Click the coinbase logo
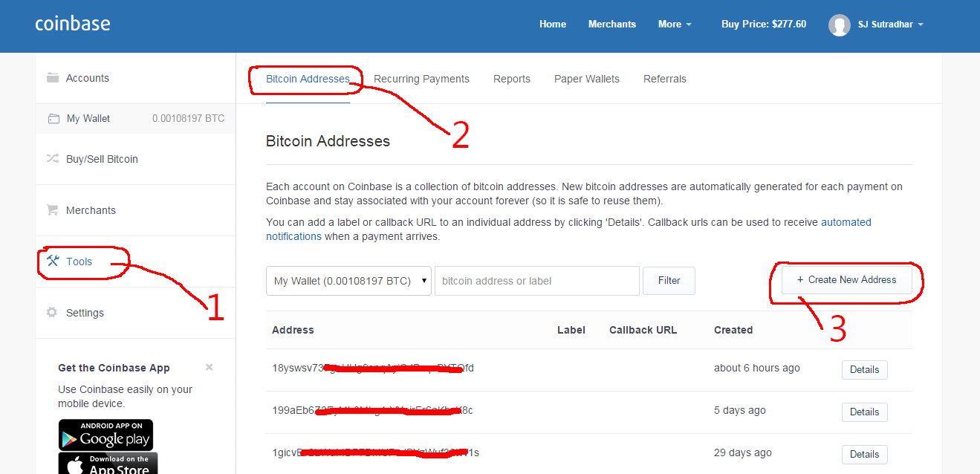Viewport: 980px width, 474px height. point(73,24)
